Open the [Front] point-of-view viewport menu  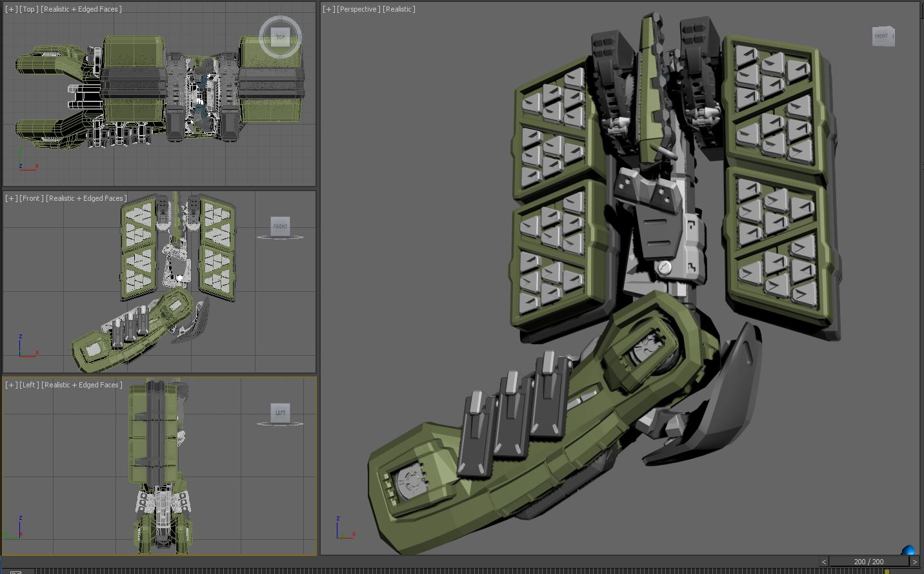click(x=31, y=198)
